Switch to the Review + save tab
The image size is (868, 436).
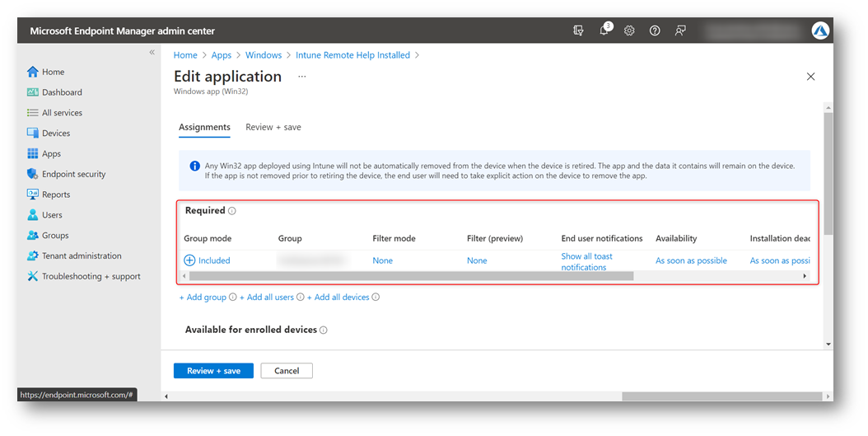click(x=273, y=128)
